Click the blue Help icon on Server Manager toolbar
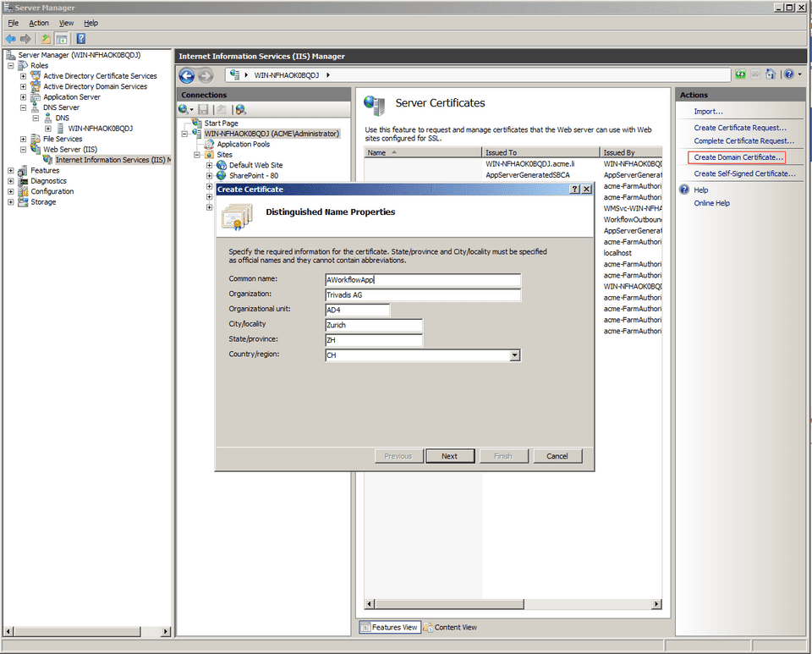Screen dimensions: 812x654 80,38
